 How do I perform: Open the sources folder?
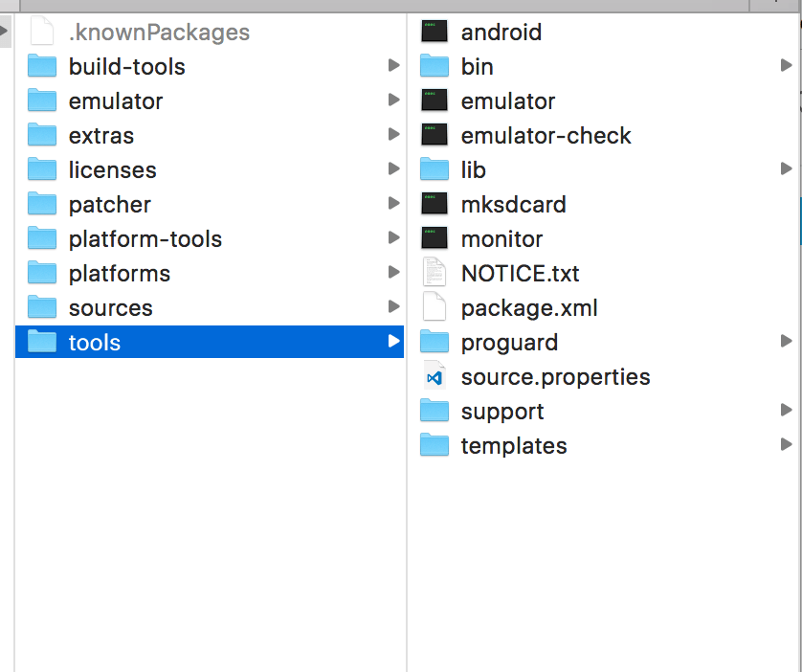(x=110, y=307)
